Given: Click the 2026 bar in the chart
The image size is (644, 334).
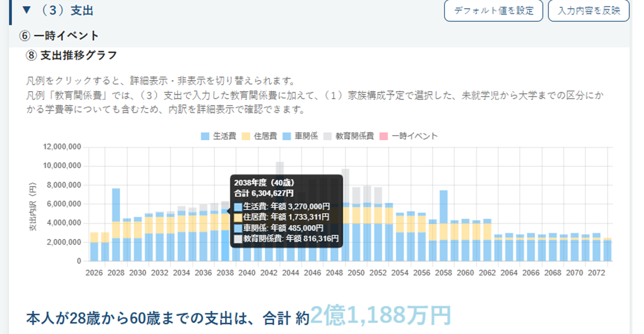Looking at the screenshot, I should click(94, 246).
